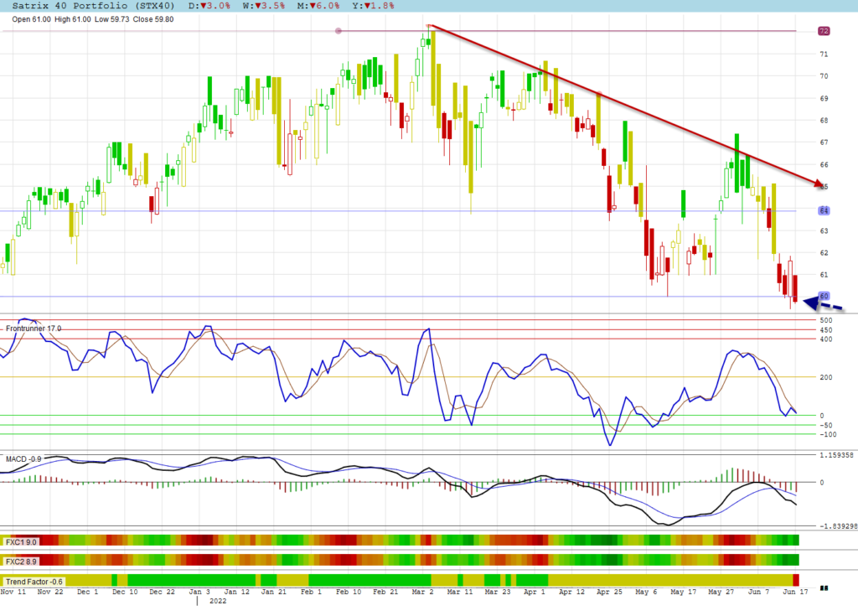Click the Jan 21 date label
Screen dimensions: 858x616
[x=274, y=592]
